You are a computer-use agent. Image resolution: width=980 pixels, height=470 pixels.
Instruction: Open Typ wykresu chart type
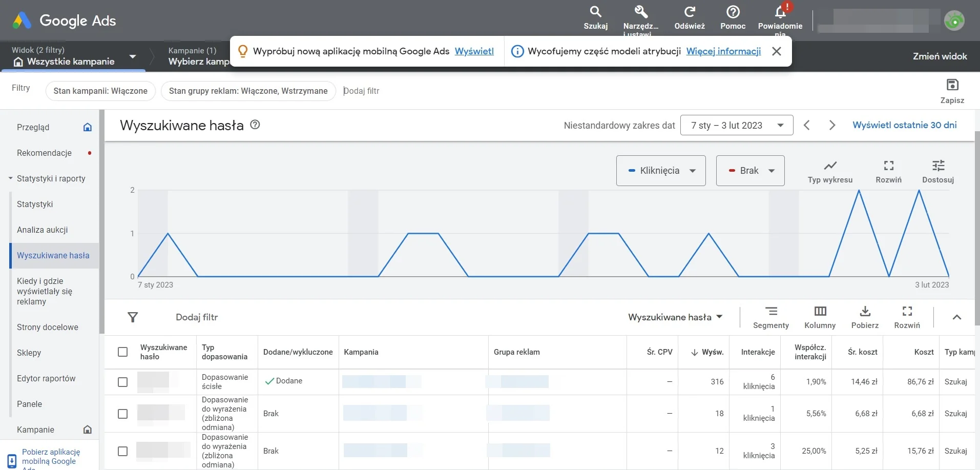click(830, 166)
